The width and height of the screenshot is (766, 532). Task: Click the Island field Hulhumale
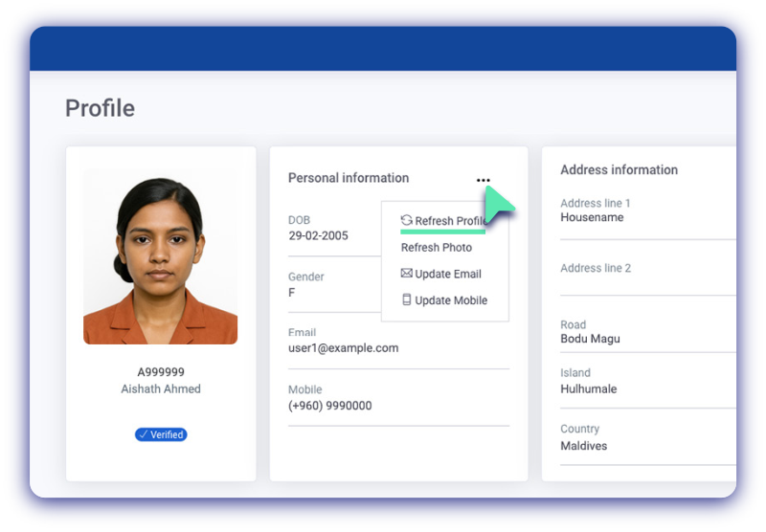588,389
